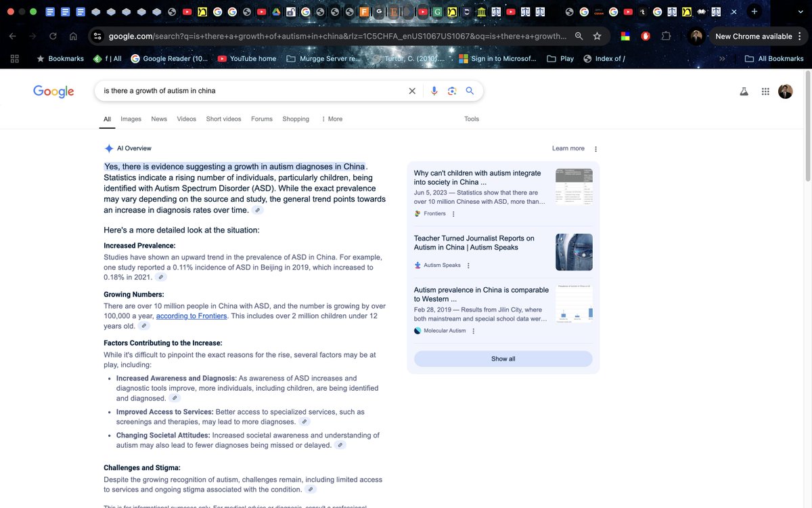Switch to the News results tab
This screenshot has height=508, width=812.
pos(159,119)
